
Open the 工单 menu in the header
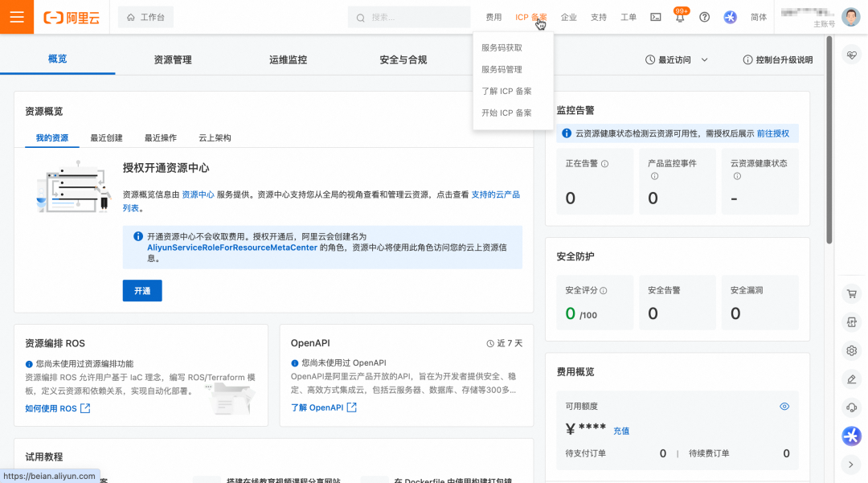click(628, 17)
